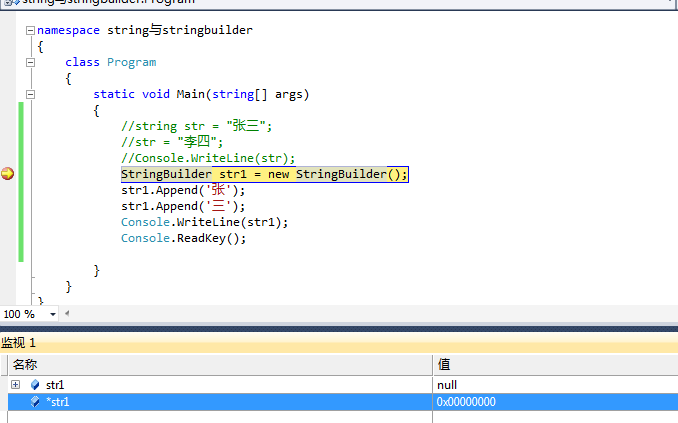Collapse the class Program block
The width and height of the screenshot is (678, 423).
[x=30, y=62]
